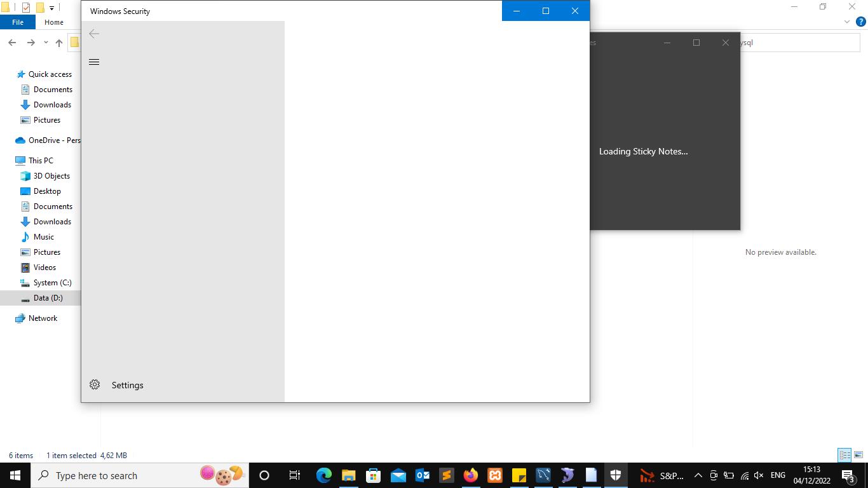The image size is (868, 488).
Task: Switch to details view in File Explorer
Action: point(844,455)
